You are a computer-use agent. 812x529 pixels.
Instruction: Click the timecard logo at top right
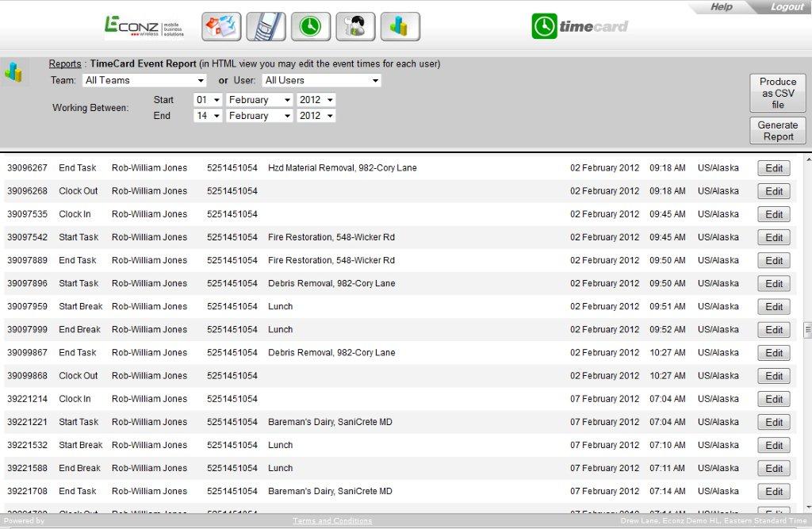click(x=580, y=26)
